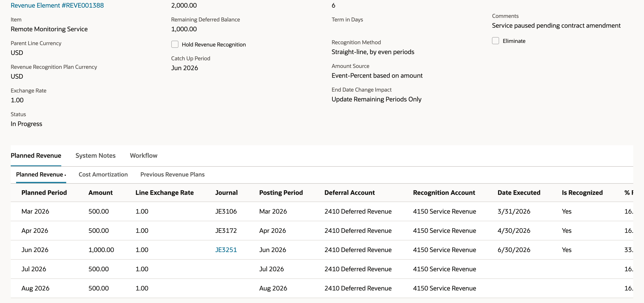Select the top-level Planned Revenue tab

click(x=36, y=155)
